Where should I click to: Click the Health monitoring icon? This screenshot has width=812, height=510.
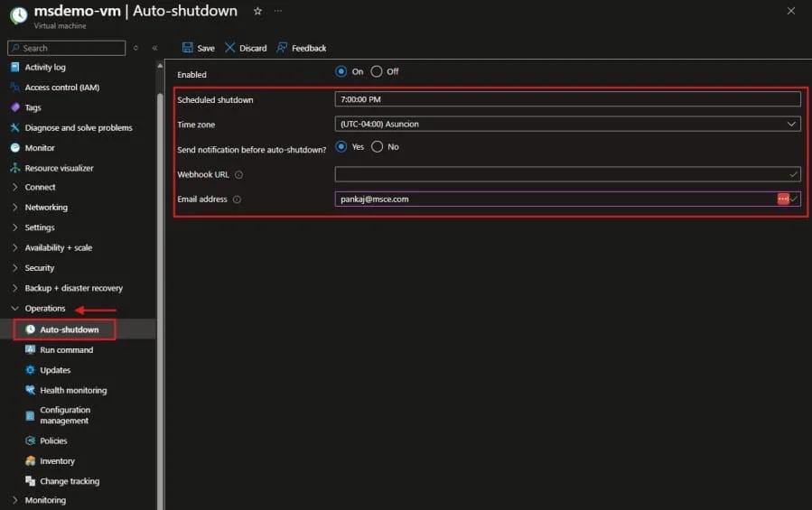(30, 390)
